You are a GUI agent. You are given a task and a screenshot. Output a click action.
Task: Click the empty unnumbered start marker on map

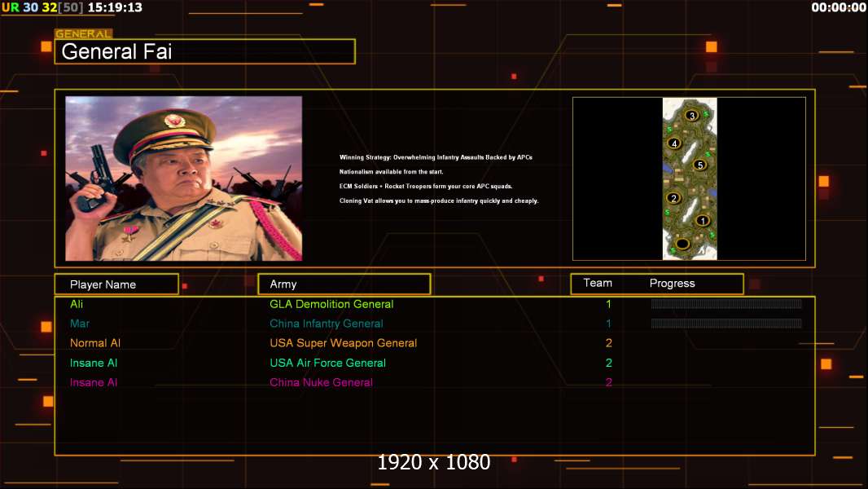(x=682, y=244)
